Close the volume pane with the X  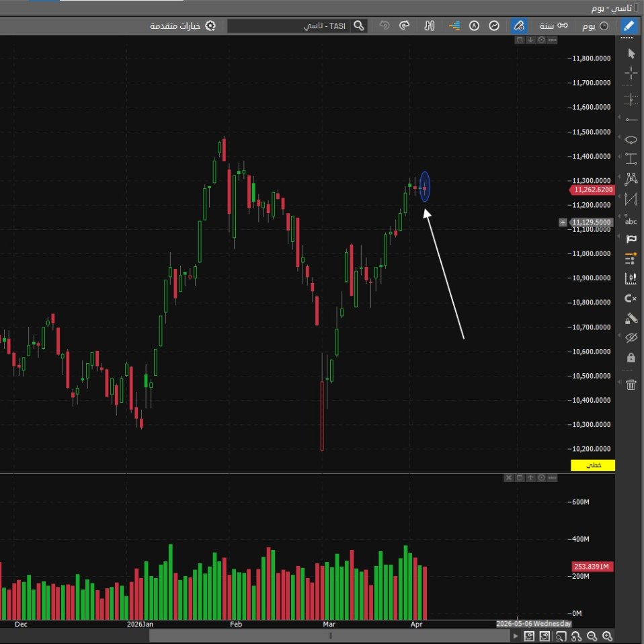508,478
